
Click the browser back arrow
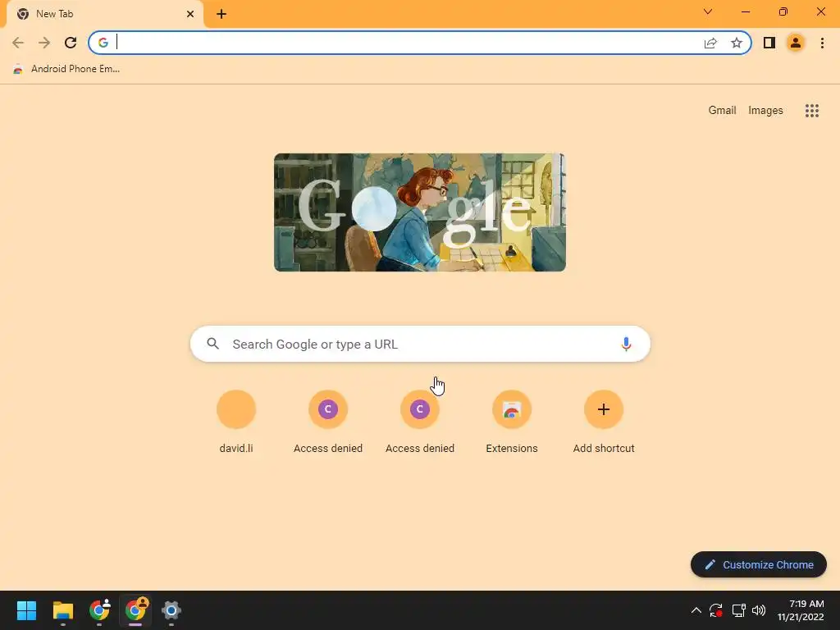pyautogui.click(x=18, y=43)
